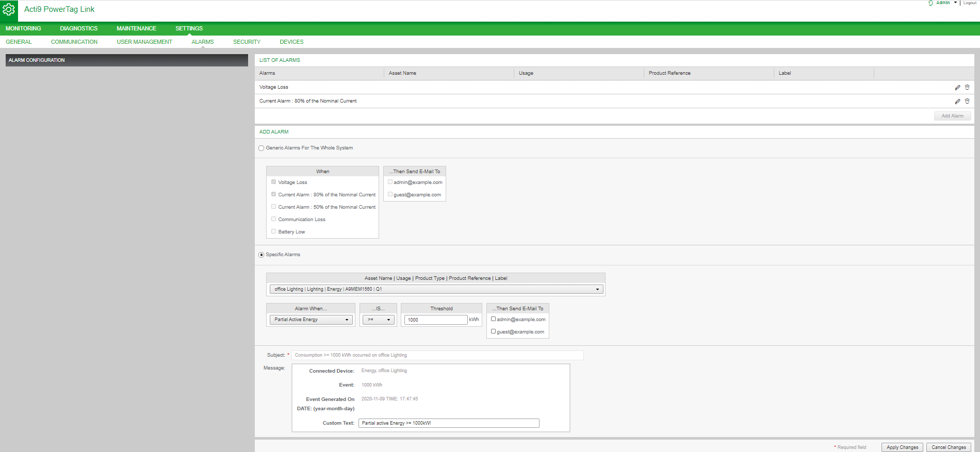Click the Logout link
980x452 pixels.
[970, 3]
